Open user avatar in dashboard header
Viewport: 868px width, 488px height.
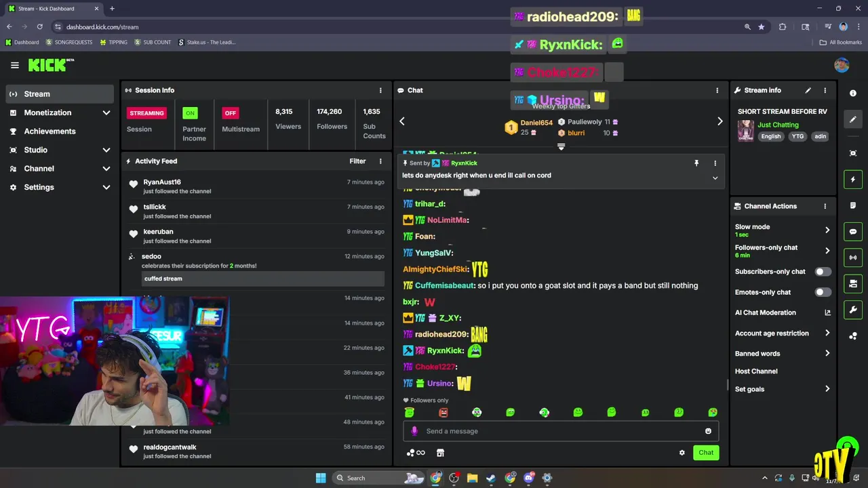coord(842,65)
